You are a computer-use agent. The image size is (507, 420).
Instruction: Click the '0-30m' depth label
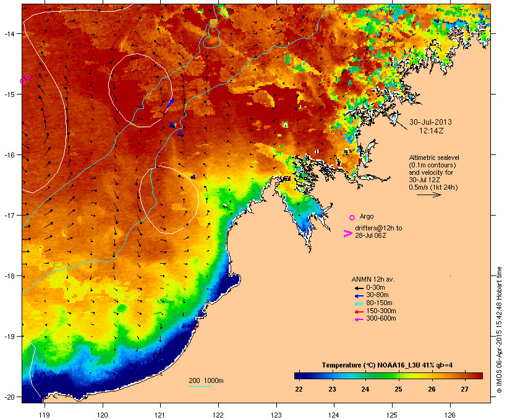click(375, 288)
